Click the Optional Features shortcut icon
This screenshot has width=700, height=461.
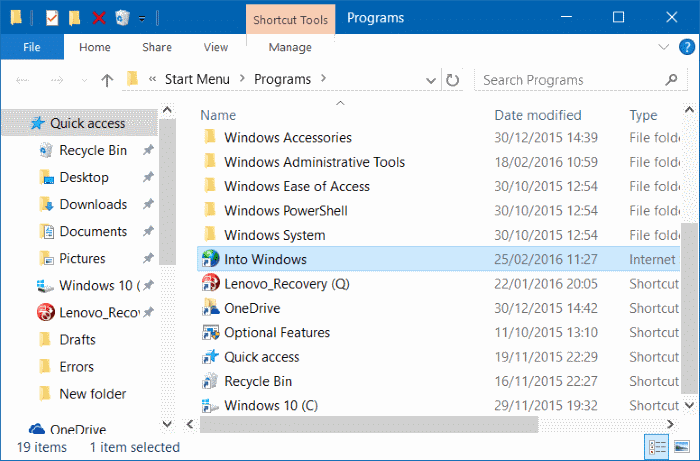(210, 332)
